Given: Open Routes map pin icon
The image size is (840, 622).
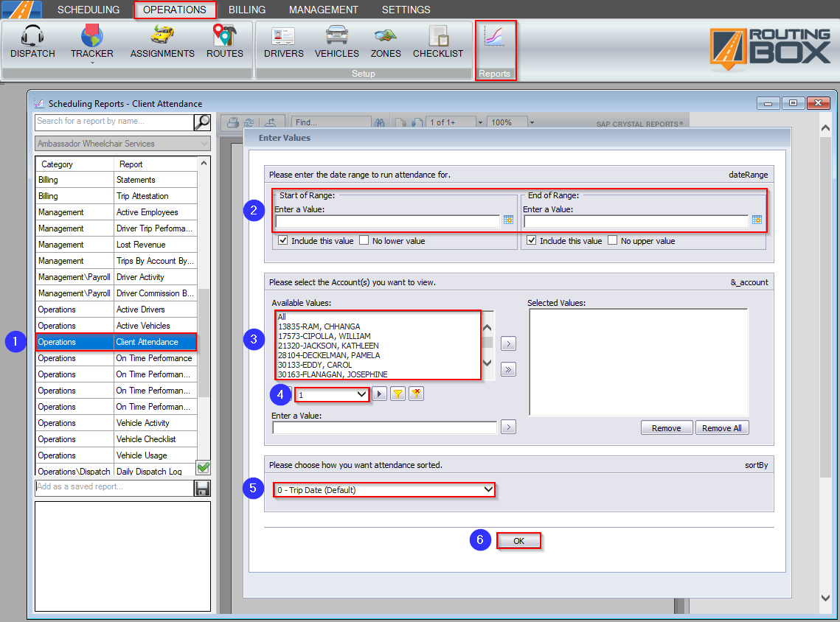Looking at the screenshot, I should 224,37.
